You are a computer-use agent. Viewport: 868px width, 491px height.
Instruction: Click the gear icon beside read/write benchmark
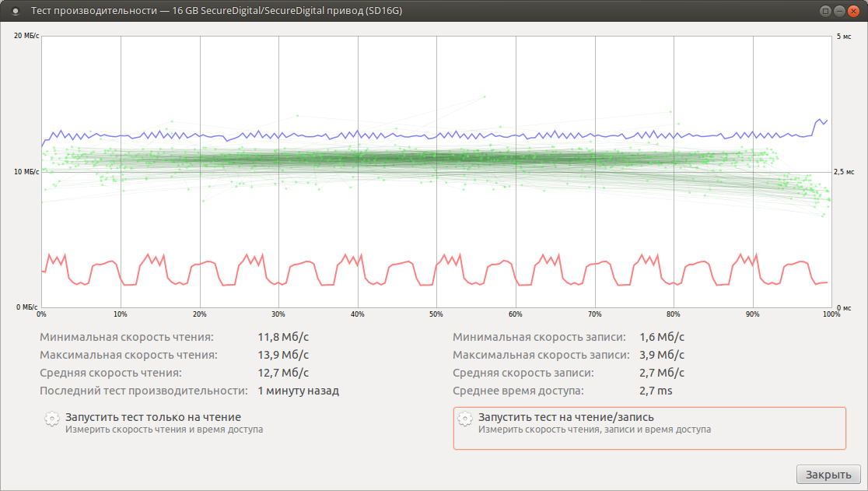pos(465,419)
